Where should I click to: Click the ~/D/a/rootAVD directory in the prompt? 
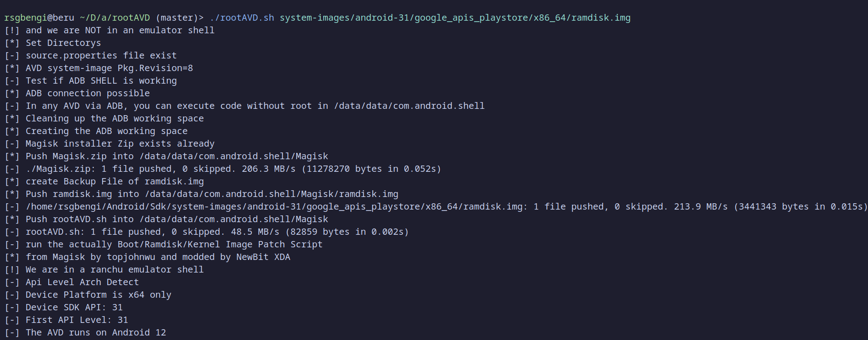tap(115, 18)
